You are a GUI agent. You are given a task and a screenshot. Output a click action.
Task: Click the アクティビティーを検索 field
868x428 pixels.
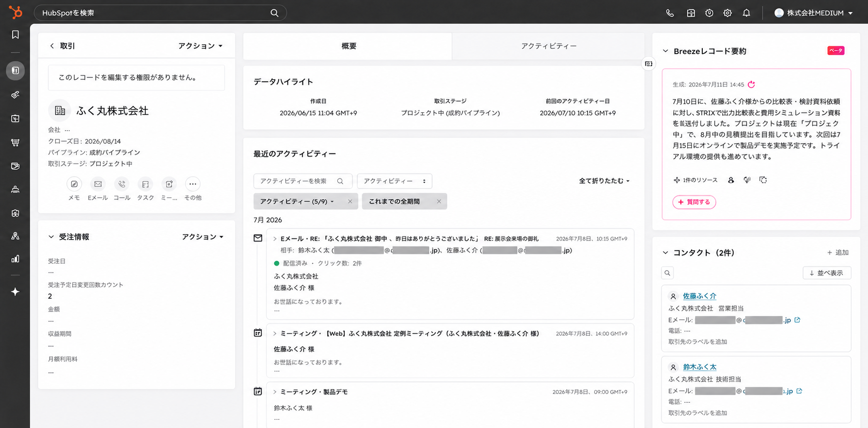(302, 181)
